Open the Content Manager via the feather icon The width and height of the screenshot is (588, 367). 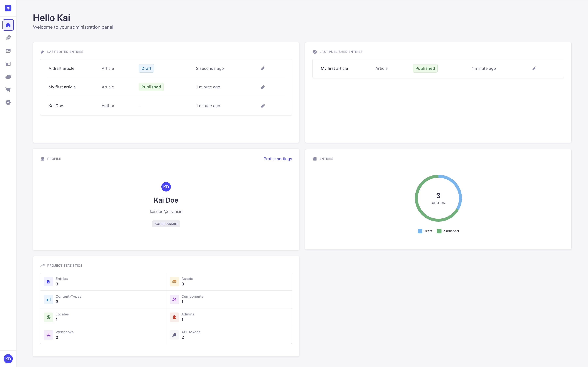8,38
